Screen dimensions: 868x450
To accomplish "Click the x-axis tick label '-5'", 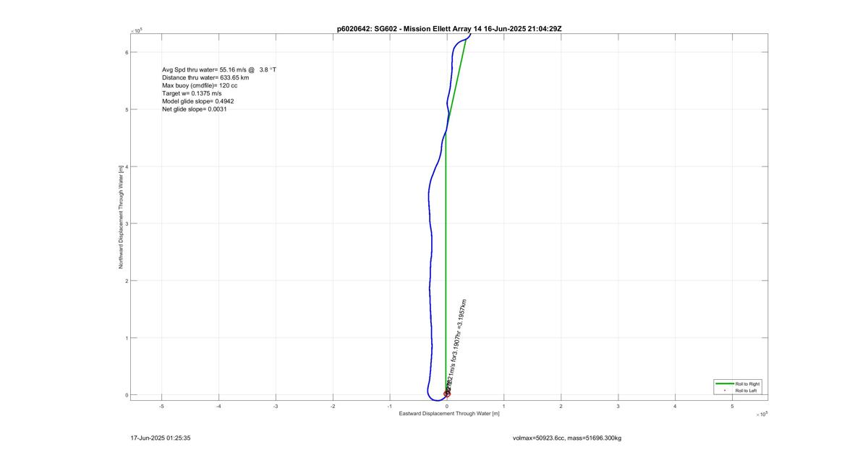I will pyautogui.click(x=161, y=407).
